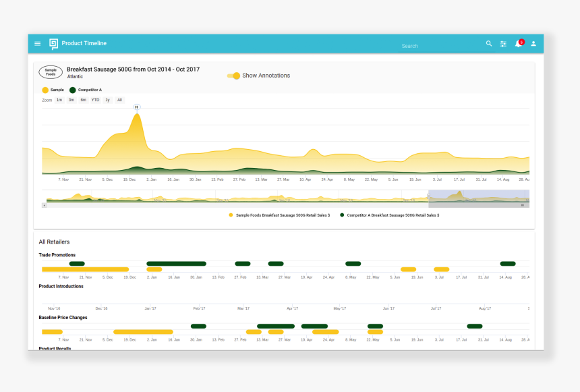Image resolution: width=580 pixels, height=392 pixels.
Task: Select long green Trade Promotions bar across January
Action: pos(177,264)
